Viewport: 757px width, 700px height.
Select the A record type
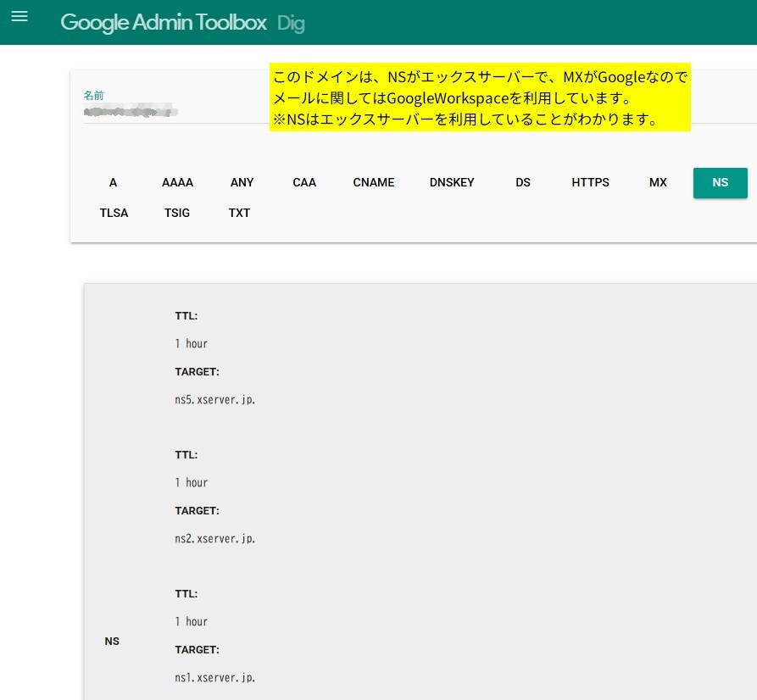pyautogui.click(x=113, y=182)
